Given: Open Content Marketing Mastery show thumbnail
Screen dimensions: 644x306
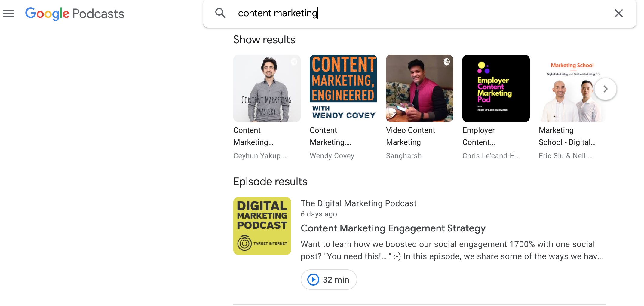Looking at the screenshot, I should (267, 88).
